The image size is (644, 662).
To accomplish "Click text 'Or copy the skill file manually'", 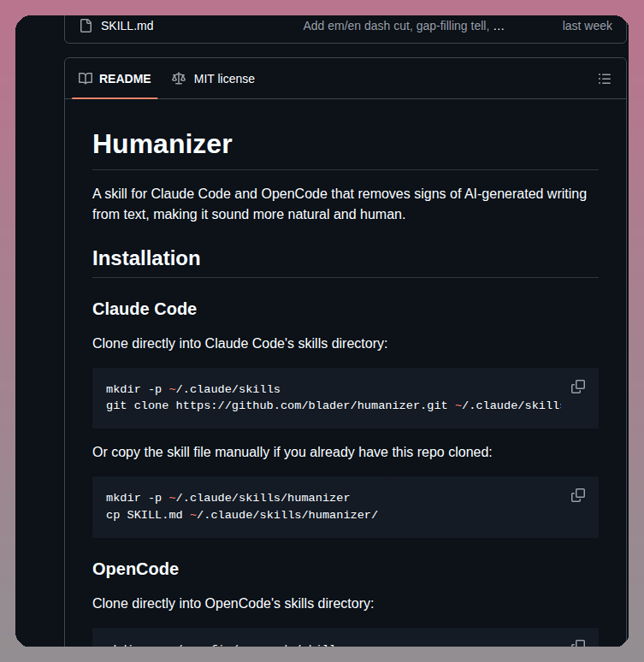I will coord(181,452).
